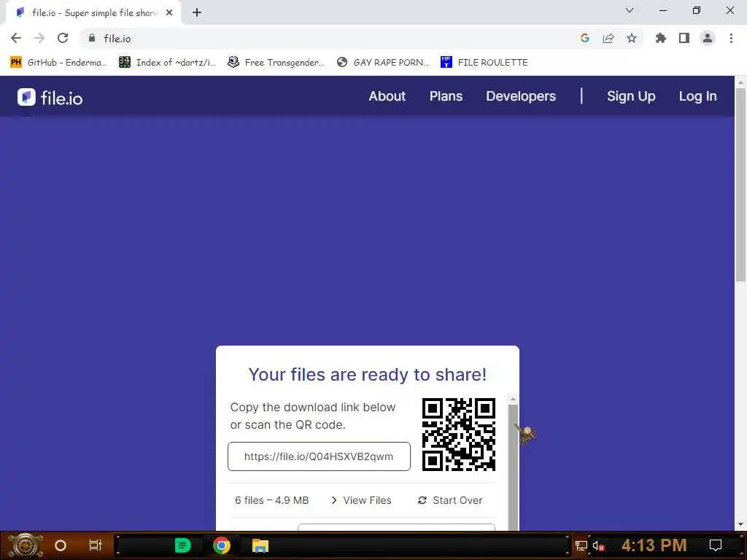This screenshot has width=747, height=560.
Task: Click the browser forward arrow
Action: (x=39, y=38)
